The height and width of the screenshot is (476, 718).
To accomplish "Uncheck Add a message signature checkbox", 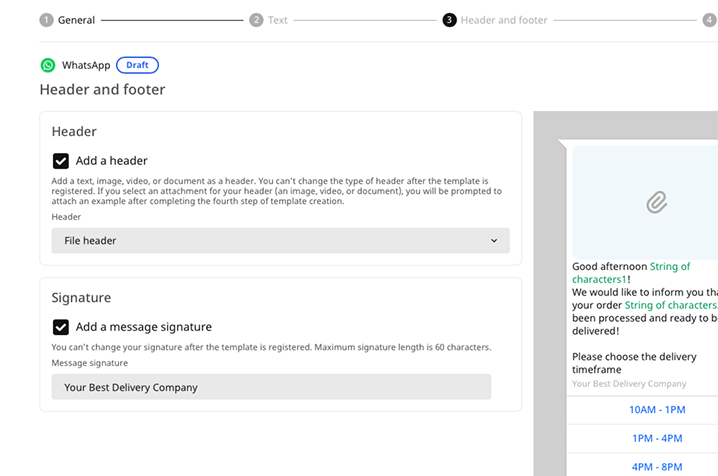I will [x=60, y=327].
